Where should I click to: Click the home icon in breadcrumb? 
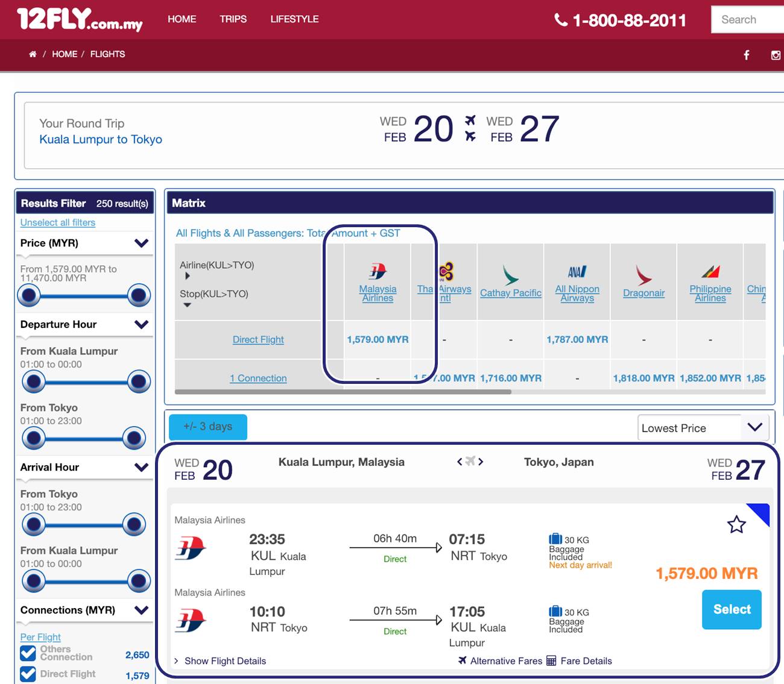33,54
